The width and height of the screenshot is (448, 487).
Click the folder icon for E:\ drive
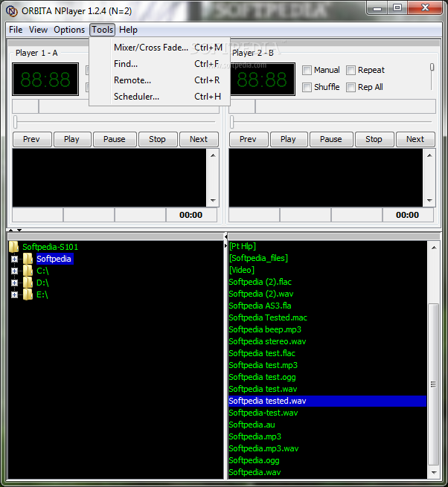(28, 294)
